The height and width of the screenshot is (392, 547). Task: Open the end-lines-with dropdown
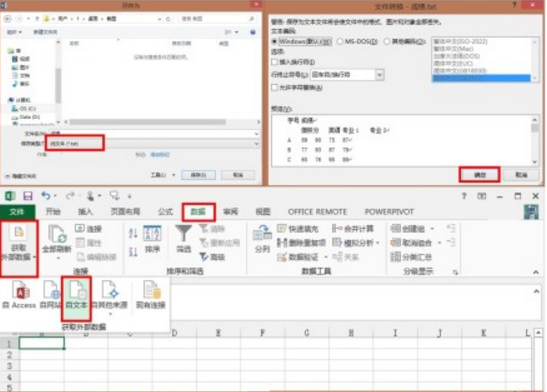tap(380, 75)
